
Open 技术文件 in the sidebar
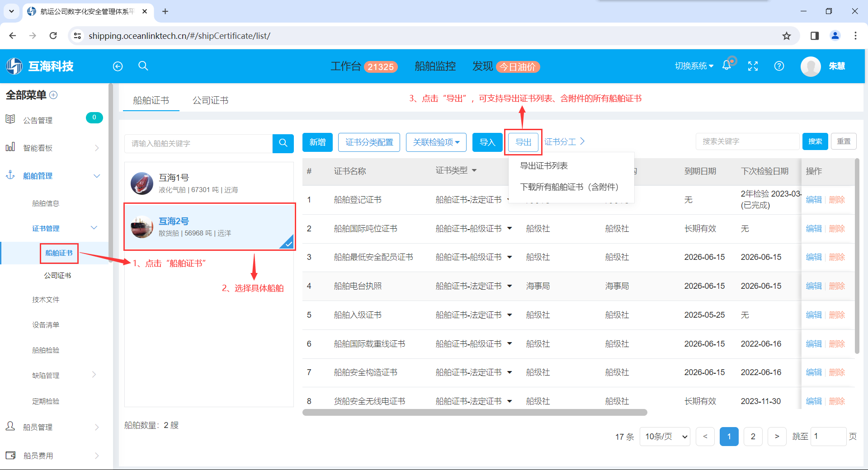(x=46, y=300)
